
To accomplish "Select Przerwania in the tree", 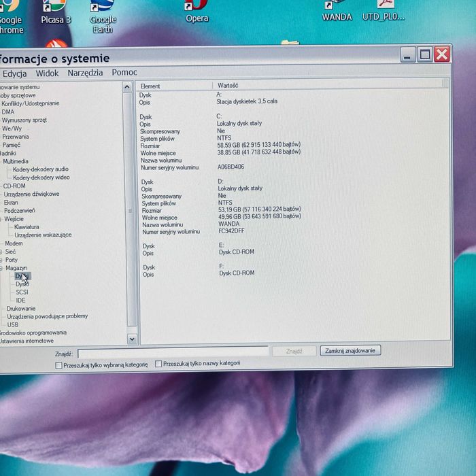I will [16, 137].
